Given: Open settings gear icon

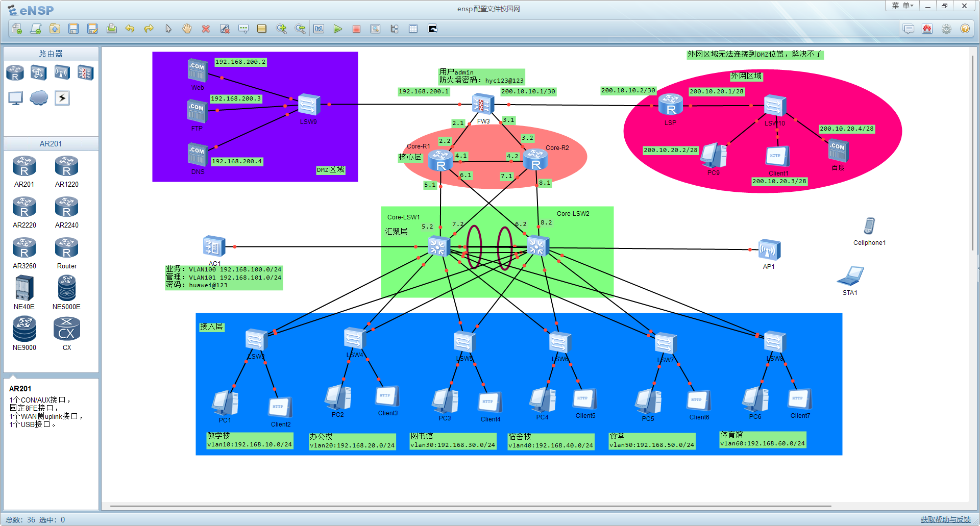Looking at the screenshot, I should (x=946, y=29).
